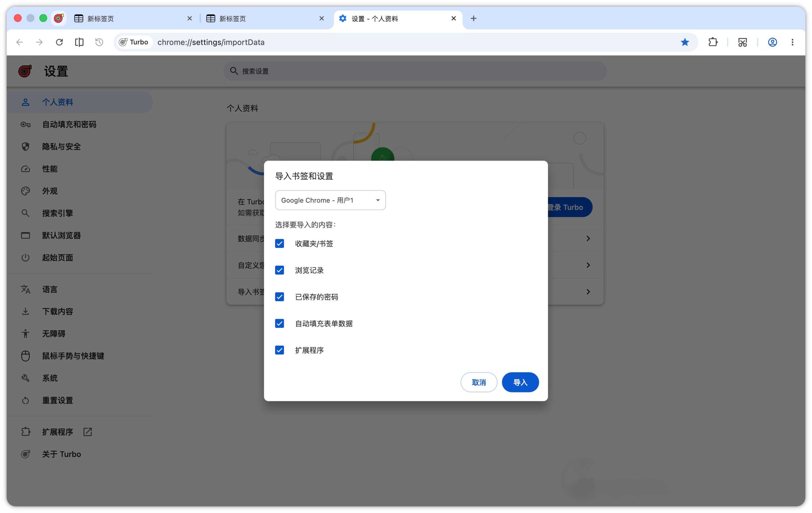Expand the 数据同步 row chevron
Screen dimensions: 812x513
(x=588, y=239)
